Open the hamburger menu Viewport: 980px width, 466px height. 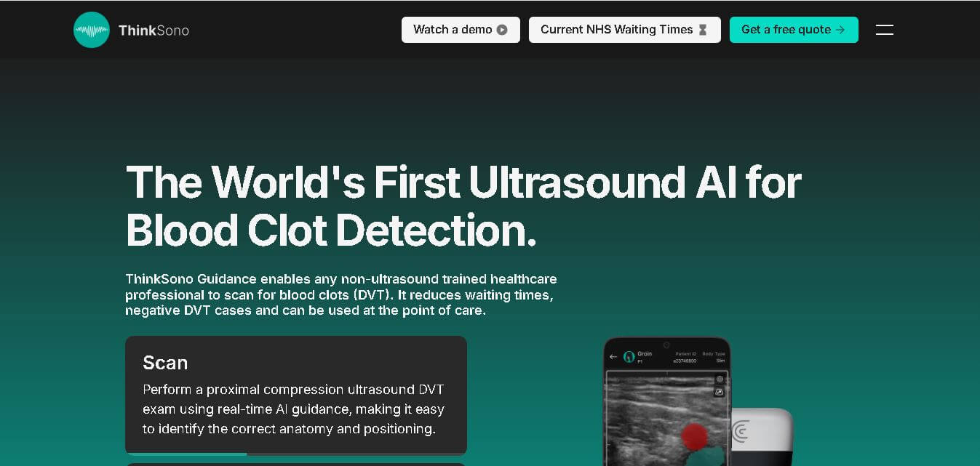pos(885,30)
